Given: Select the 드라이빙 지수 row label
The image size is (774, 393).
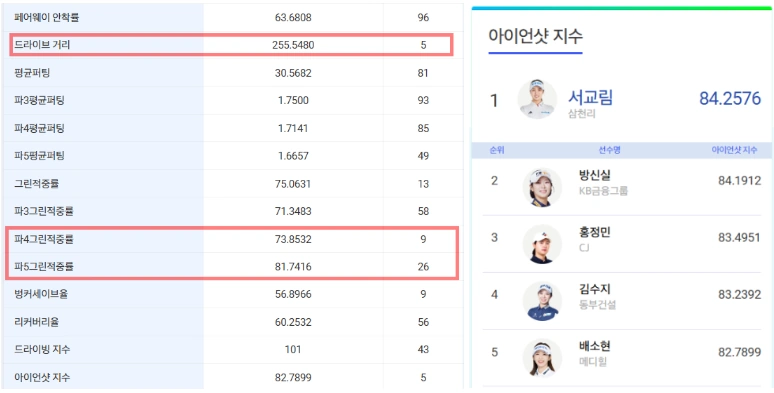Looking at the screenshot, I should pyautogui.click(x=42, y=350).
